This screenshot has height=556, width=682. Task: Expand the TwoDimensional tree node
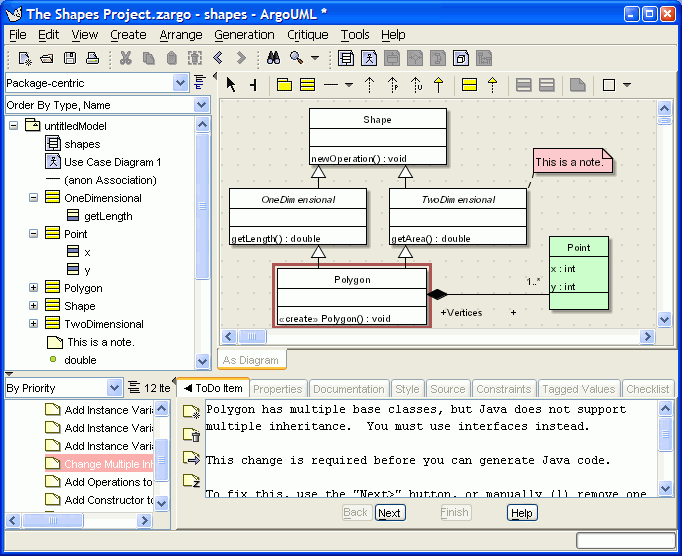click(33, 324)
